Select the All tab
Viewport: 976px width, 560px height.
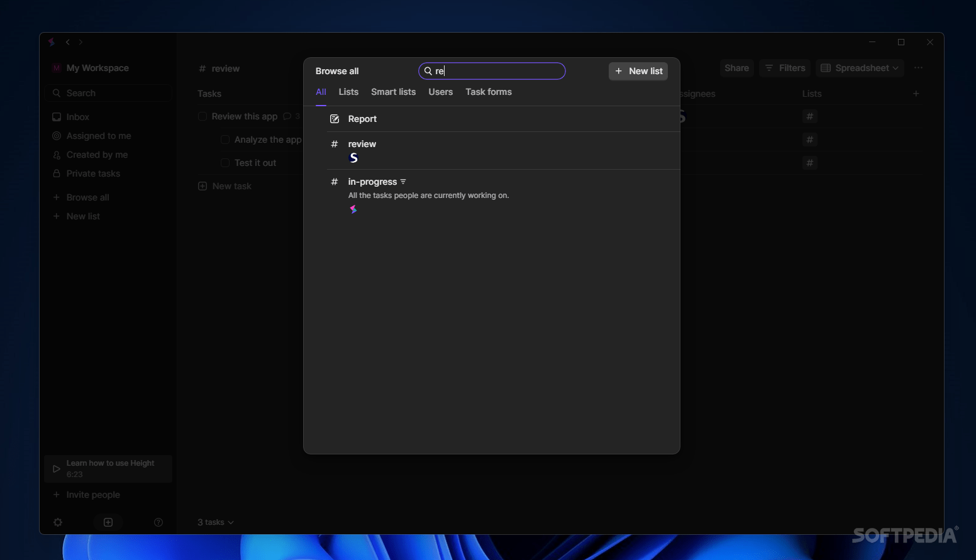click(x=321, y=92)
